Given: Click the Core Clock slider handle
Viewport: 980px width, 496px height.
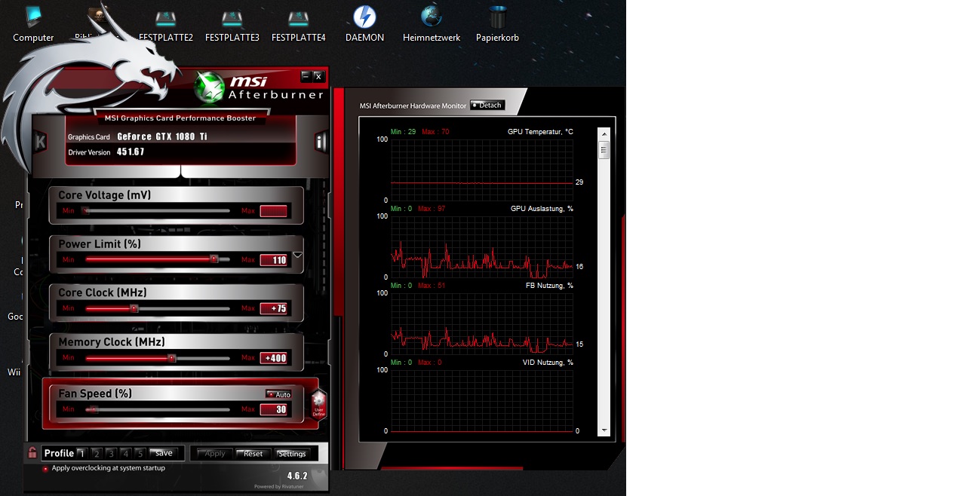Looking at the screenshot, I should [134, 308].
